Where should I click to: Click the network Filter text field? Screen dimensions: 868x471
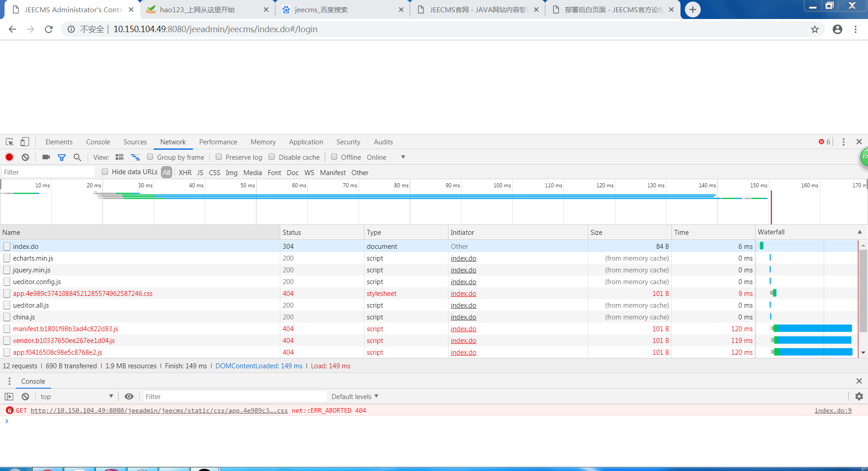point(47,172)
